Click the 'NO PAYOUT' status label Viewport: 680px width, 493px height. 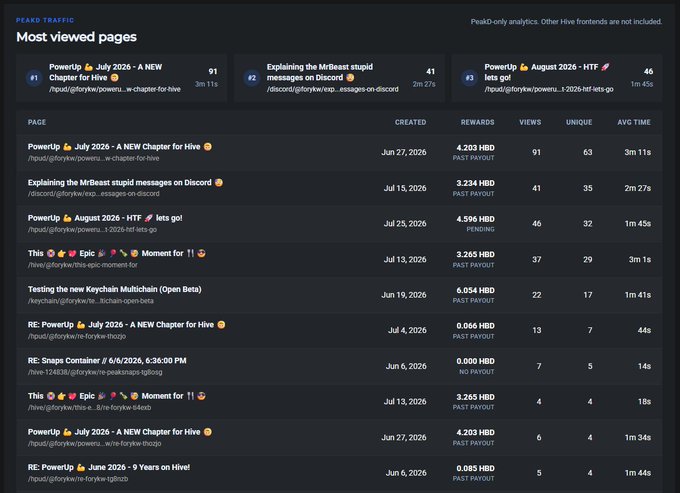pos(477,372)
